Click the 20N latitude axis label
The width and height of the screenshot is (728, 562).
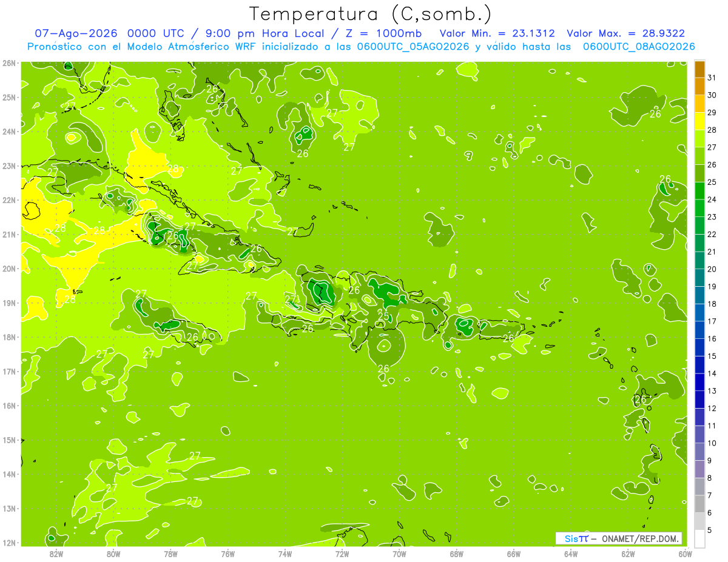pos(8,269)
